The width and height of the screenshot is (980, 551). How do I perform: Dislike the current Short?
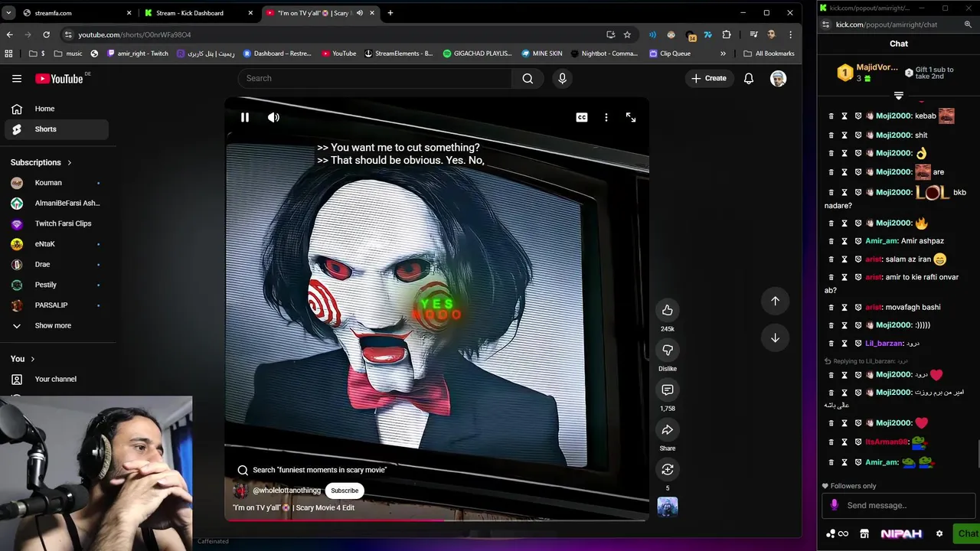(x=668, y=350)
